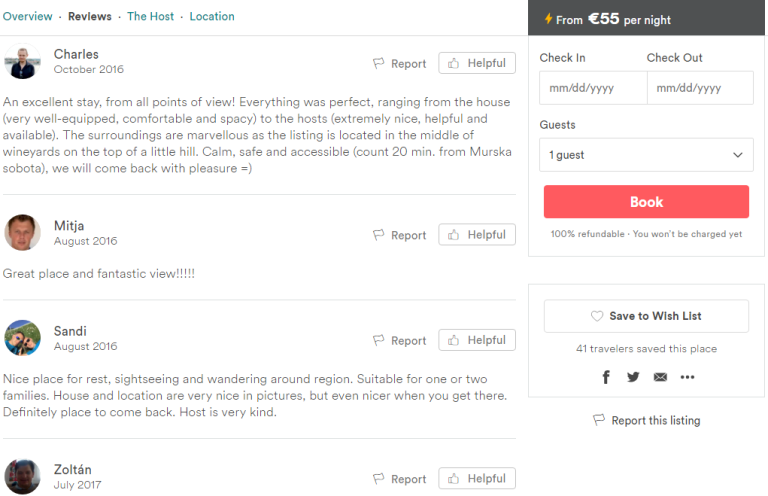Viewport: 768px width, 496px height.
Task: Go to The Host section tab
Action: [150, 16]
